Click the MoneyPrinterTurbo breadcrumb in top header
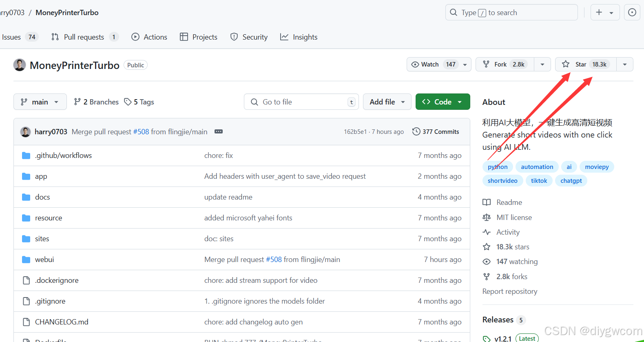This screenshot has width=644, height=342. pyautogui.click(x=67, y=13)
